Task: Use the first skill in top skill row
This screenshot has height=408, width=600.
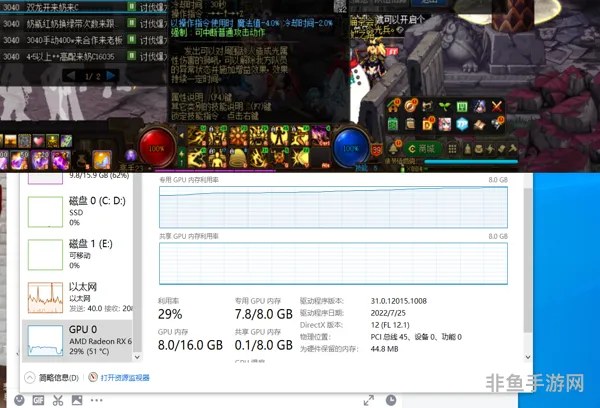Action: 197,135
